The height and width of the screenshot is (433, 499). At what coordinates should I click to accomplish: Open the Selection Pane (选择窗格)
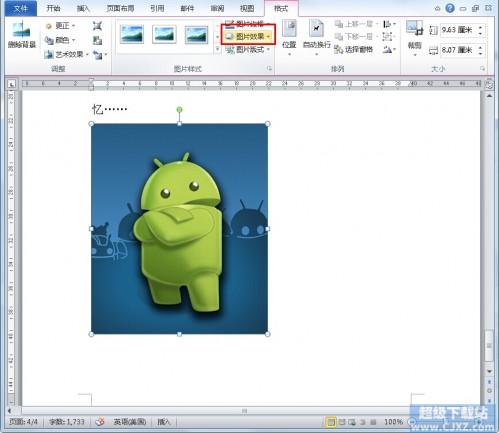click(x=353, y=50)
